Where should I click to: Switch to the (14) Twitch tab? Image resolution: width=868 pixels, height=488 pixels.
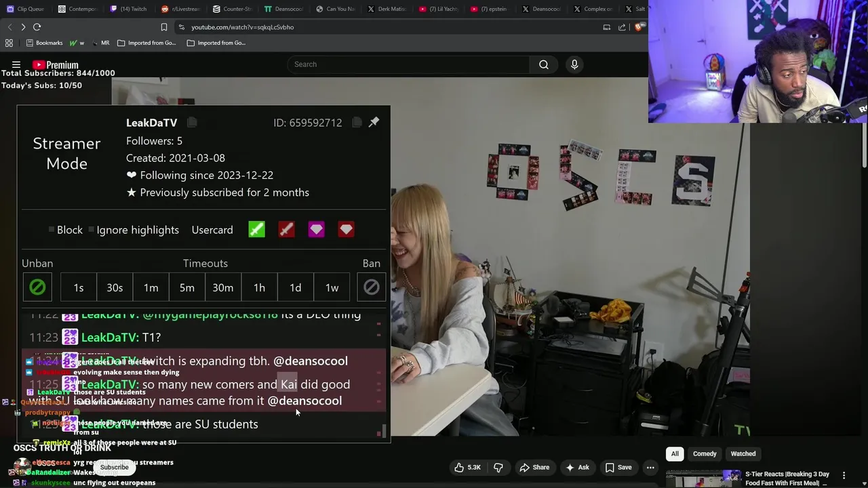[x=128, y=9]
